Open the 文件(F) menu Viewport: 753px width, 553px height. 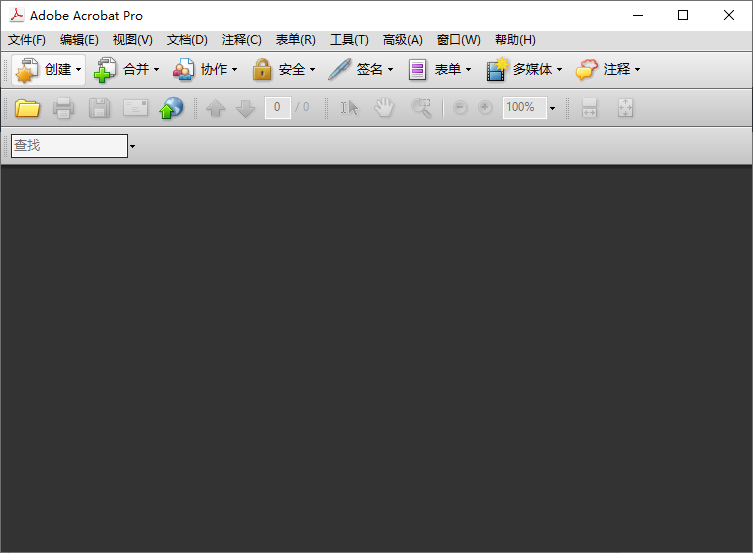point(27,40)
